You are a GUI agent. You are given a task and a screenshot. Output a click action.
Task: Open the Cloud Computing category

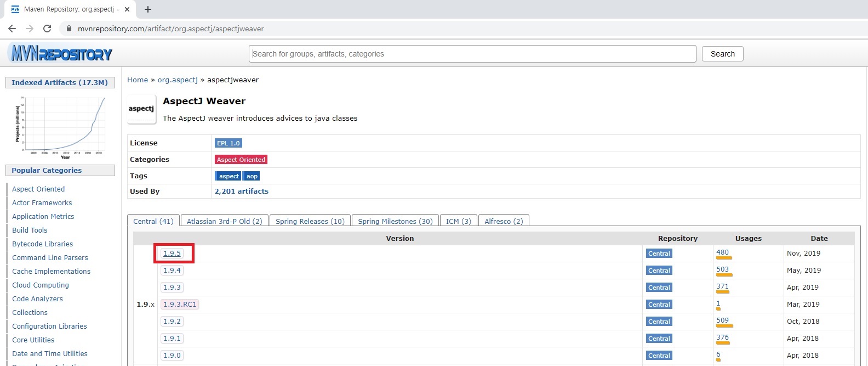41,285
